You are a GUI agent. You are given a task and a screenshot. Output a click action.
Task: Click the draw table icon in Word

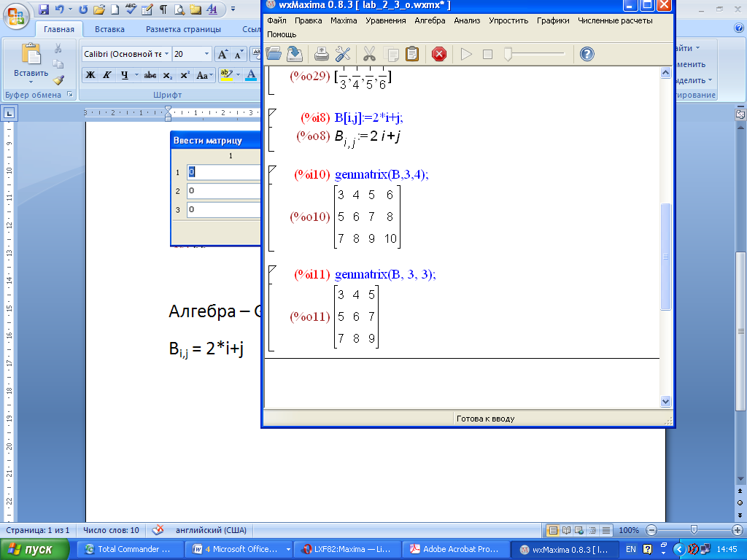147,9
